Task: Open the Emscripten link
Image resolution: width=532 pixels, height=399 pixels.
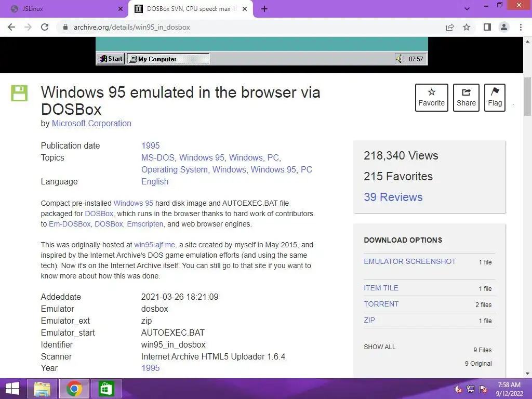Action: pyautogui.click(x=145, y=224)
